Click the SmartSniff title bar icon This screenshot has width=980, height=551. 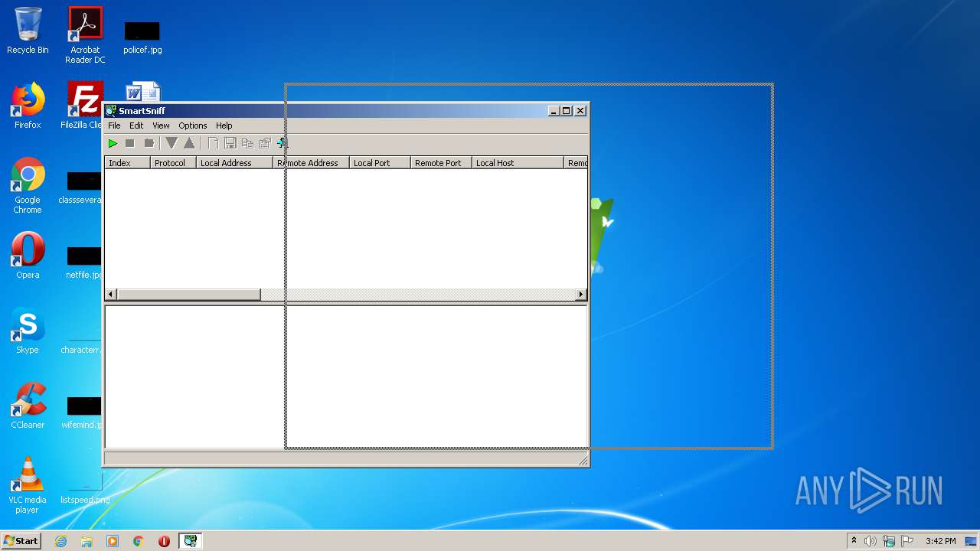point(111,111)
